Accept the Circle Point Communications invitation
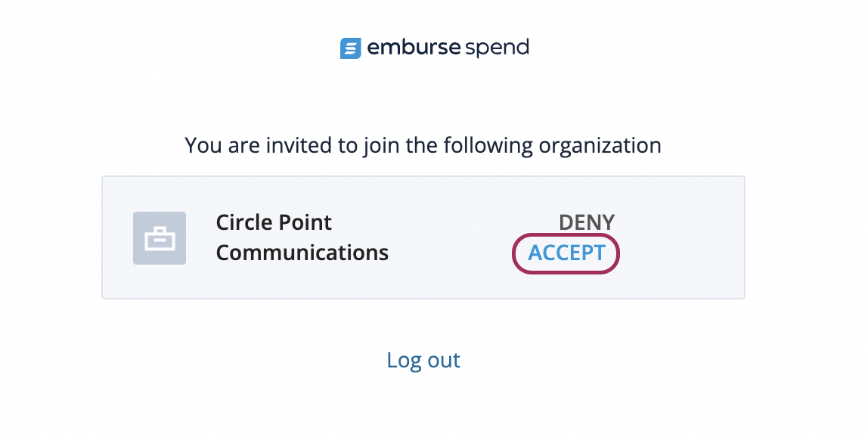 pos(566,253)
